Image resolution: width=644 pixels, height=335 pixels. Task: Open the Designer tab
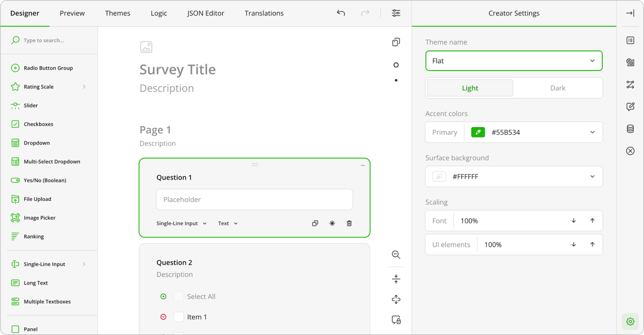(x=25, y=13)
